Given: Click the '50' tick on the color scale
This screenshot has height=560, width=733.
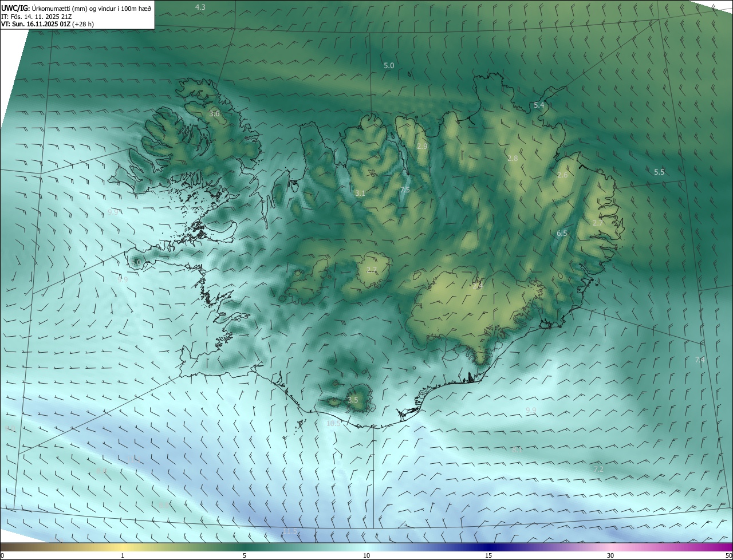Looking at the screenshot, I should (x=728, y=555).
